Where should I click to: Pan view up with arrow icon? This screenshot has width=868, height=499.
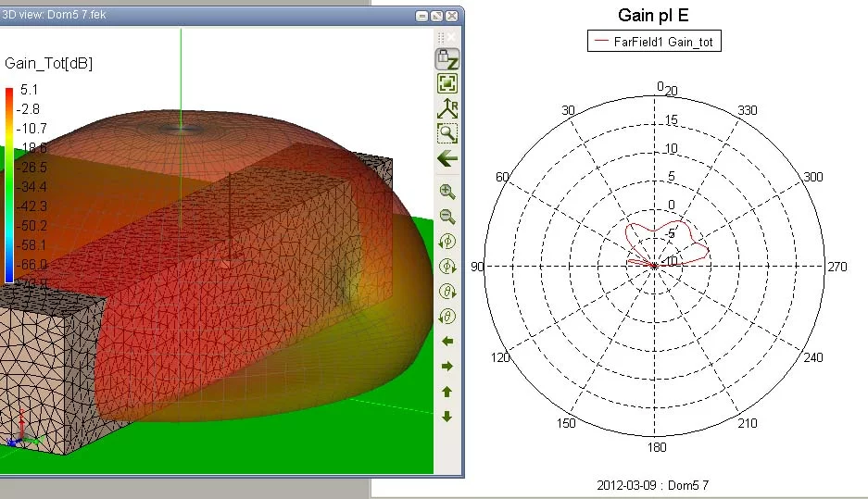tap(447, 392)
